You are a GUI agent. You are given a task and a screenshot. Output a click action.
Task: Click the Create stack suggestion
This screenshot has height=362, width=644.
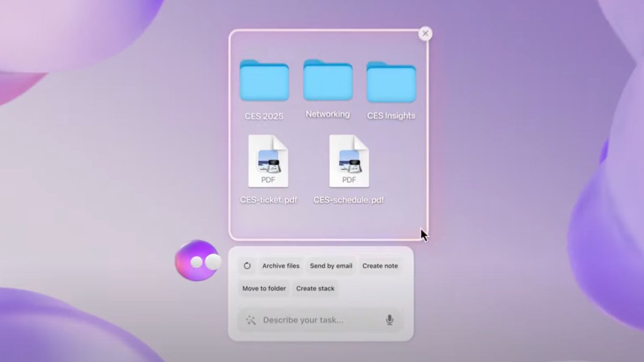[315, 289]
